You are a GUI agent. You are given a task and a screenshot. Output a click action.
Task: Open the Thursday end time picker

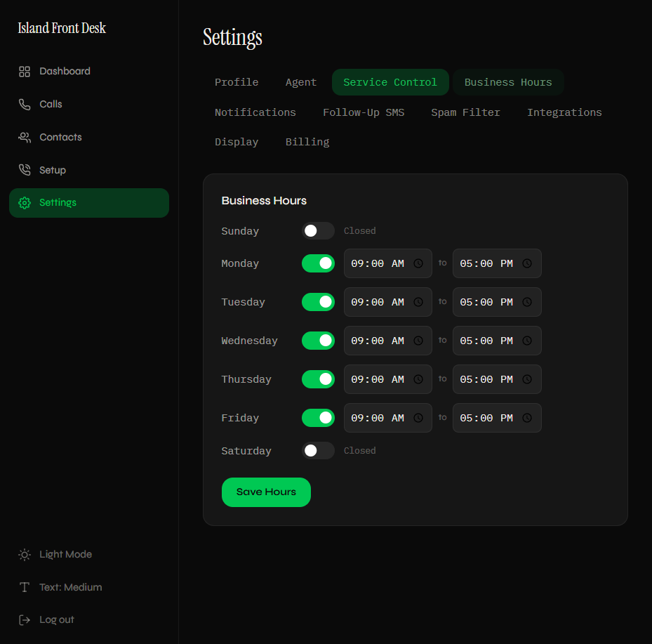(527, 379)
